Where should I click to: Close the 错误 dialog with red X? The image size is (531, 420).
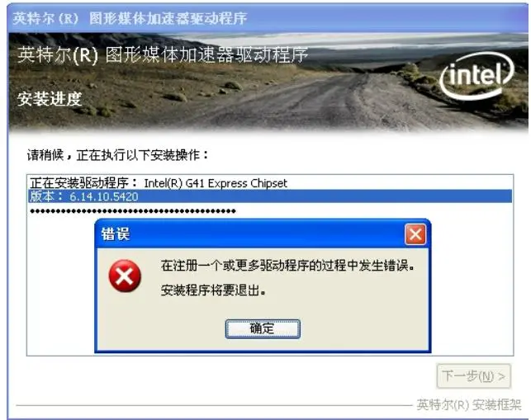pos(415,234)
